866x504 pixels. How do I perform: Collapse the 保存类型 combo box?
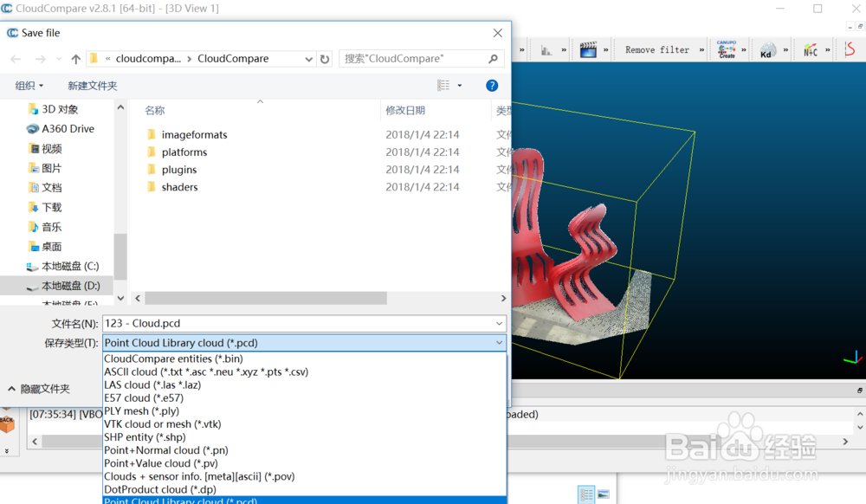pyautogui.click(x=499, y=343)
